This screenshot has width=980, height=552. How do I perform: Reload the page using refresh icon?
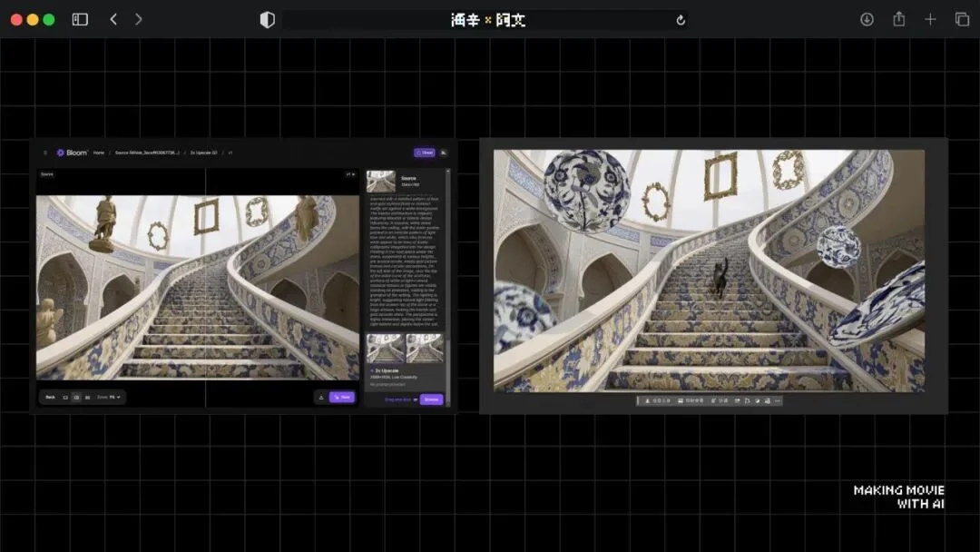tap(681, 20)
